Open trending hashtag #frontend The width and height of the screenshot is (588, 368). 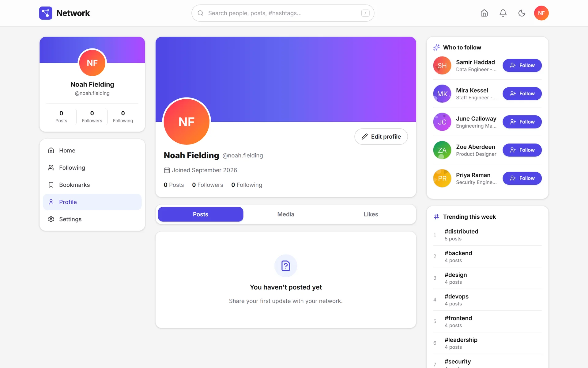point(458,318)
